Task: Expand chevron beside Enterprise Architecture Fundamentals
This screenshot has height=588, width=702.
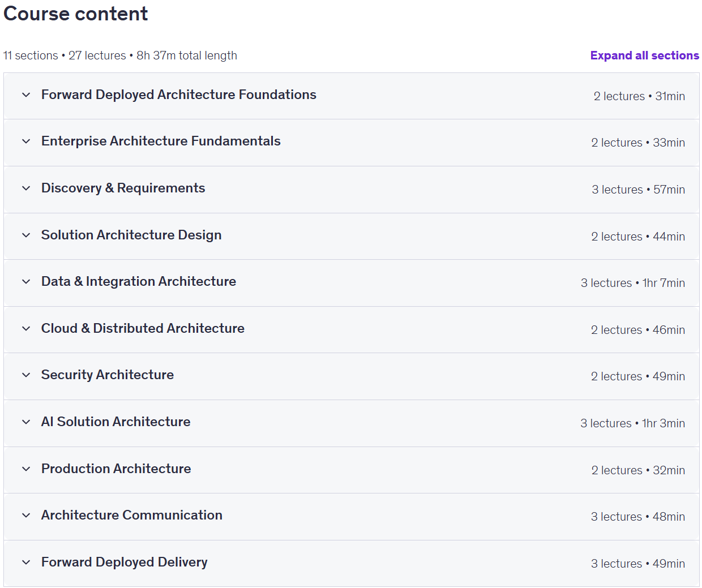Action: (x=26, y=141)
